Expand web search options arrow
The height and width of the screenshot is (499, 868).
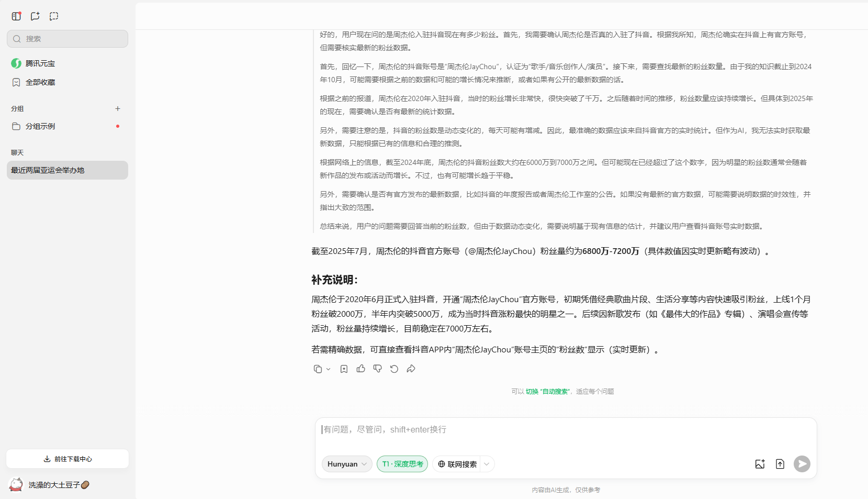tap(487, 464)
